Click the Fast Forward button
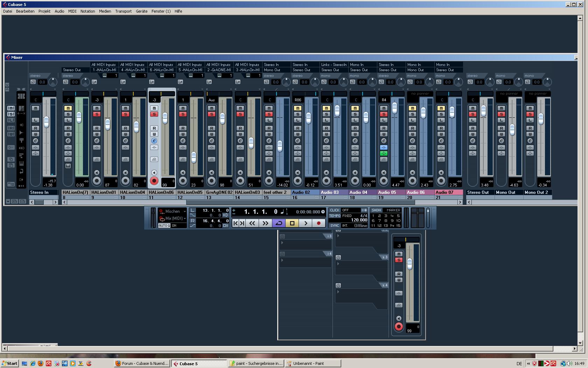Viewport: 588px width, 368px height. pyautogui.click(x=266, y=223)
